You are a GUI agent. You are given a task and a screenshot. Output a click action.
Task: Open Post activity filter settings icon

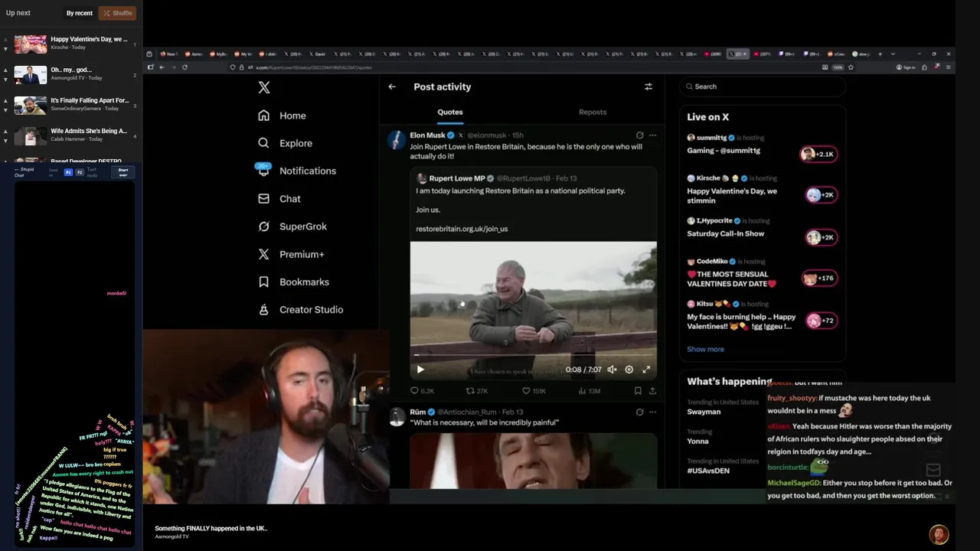(x=648, y=86)
